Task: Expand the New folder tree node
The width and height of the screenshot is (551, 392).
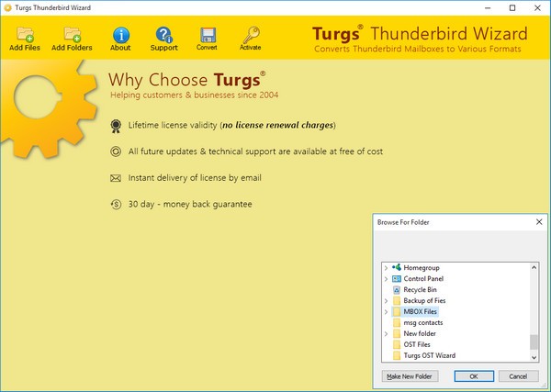Action: point(386,333)
